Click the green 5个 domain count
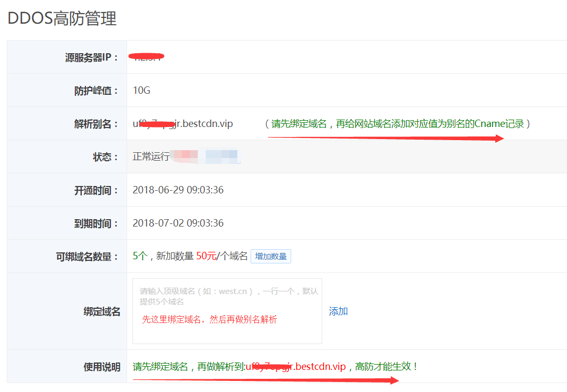This screenshot has height=392, width=567. click(140, 256)
